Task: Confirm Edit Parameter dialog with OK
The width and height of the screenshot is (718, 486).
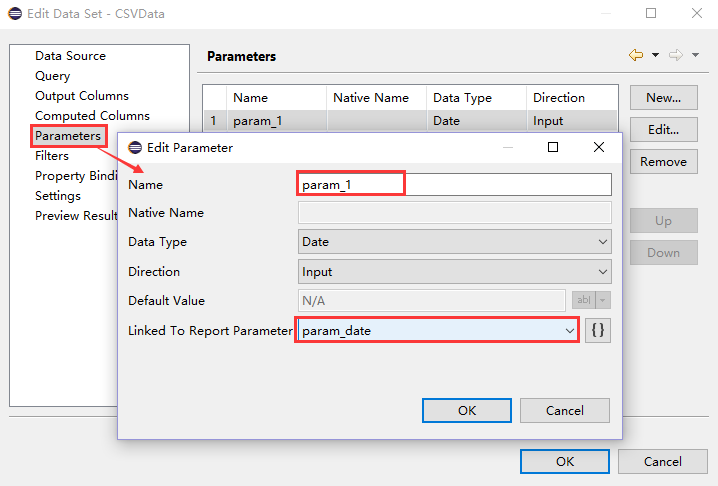Action: pos(467,411)
